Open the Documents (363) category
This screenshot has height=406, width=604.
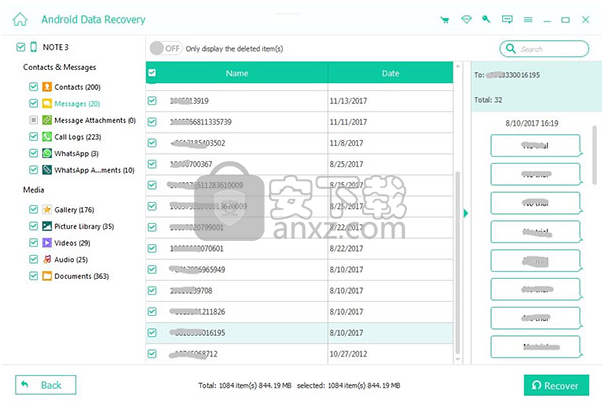pos(82,276)
